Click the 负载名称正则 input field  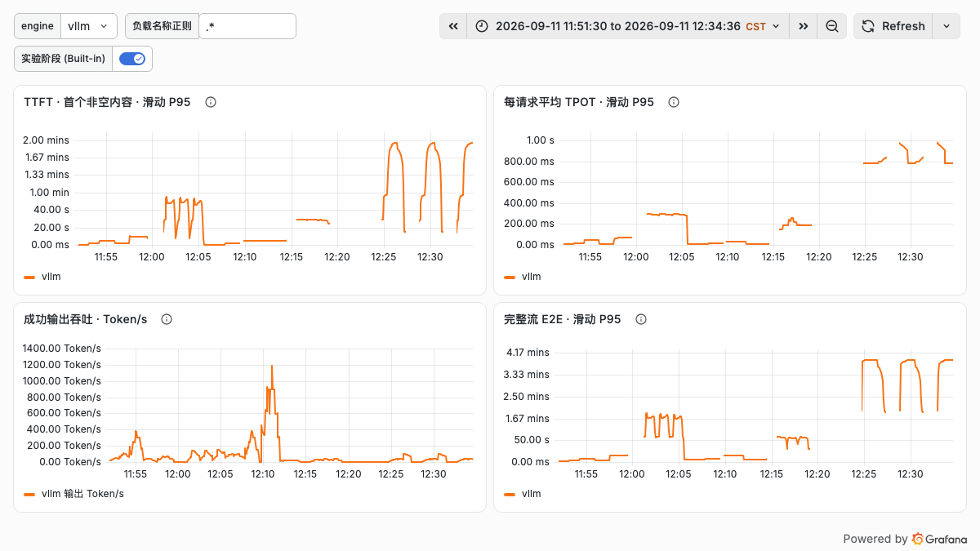coord(247,26)
